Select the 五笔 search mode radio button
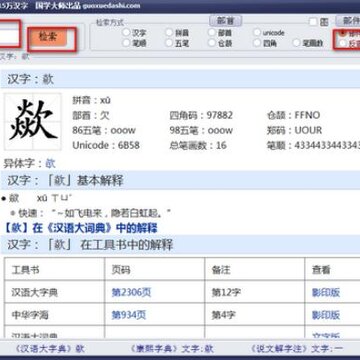Image resolution: width=360 pixels, height=360 pixels. pyautogui.click(x=169, y=43)
